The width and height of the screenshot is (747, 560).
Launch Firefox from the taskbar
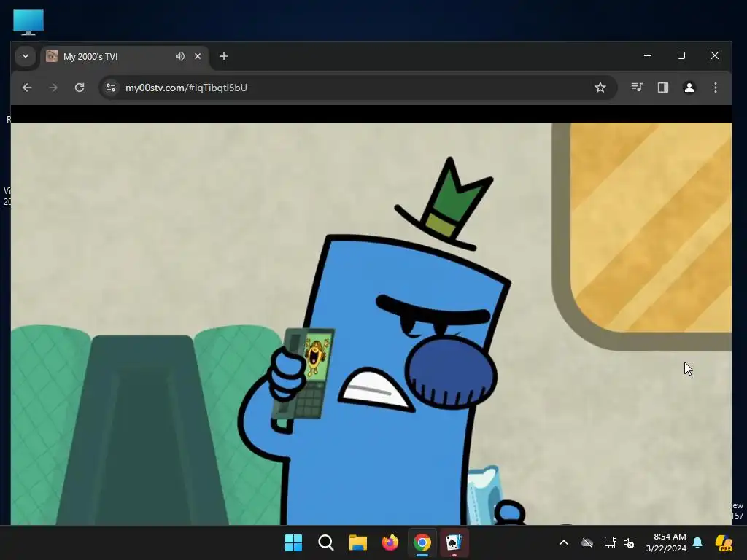coord(390,542)
